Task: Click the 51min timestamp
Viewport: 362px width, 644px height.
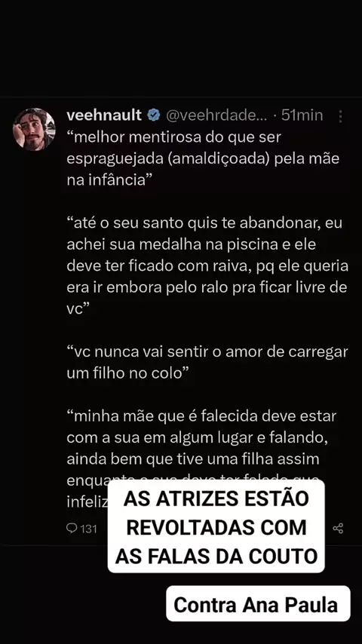Action: click(302, 115)
